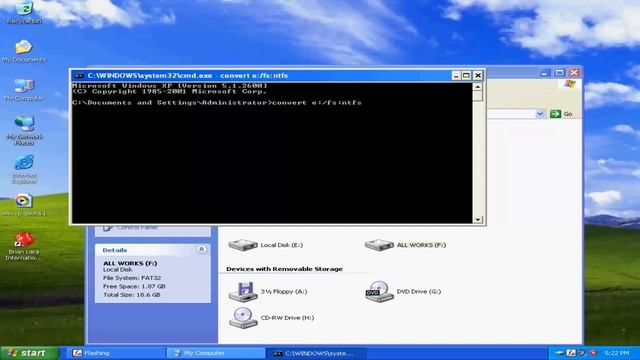640x360 pixels.
Task: Click the 'Devices with Removable Storage' heading
Action: tap(284, 269)
